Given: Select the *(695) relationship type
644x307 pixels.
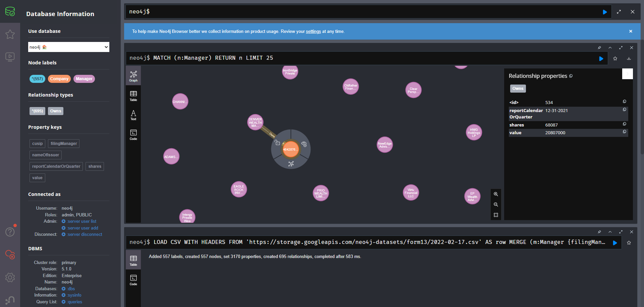Looking at the screenshot, I should click(x=37, y=111).
